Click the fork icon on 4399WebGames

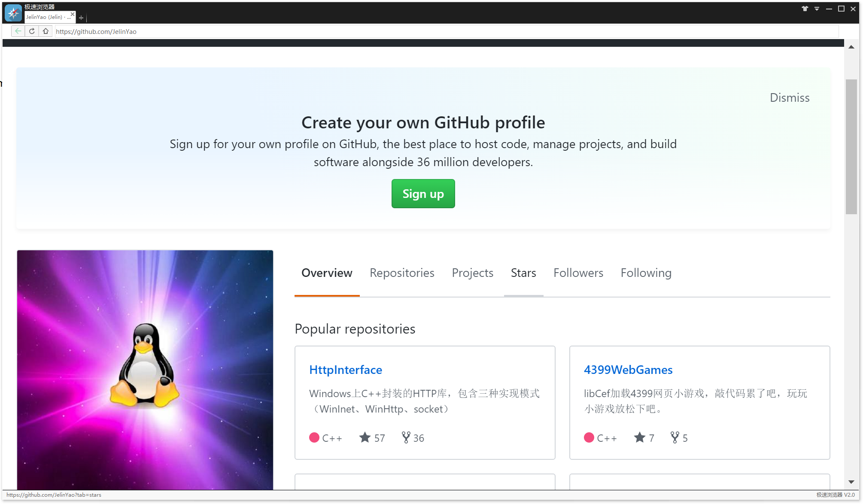[675, 437]
